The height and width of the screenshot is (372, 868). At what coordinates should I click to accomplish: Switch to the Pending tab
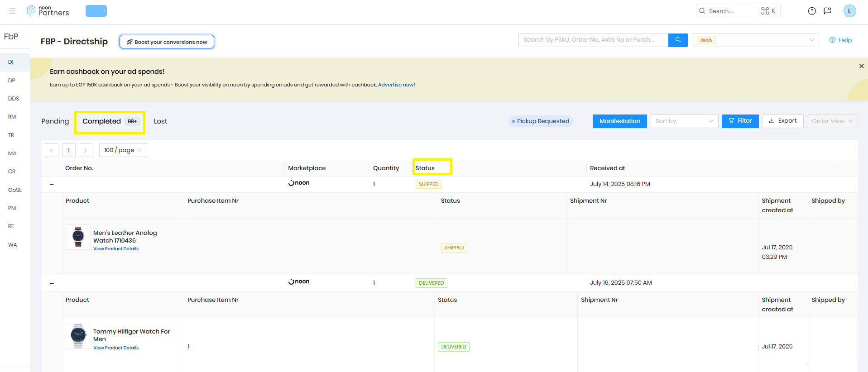(55, 121)
